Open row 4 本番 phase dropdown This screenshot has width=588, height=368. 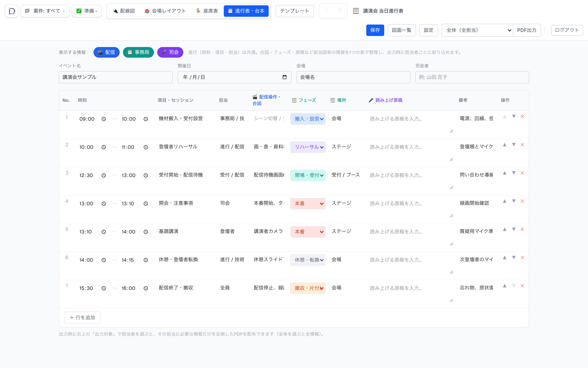click(x=308, y=204)
